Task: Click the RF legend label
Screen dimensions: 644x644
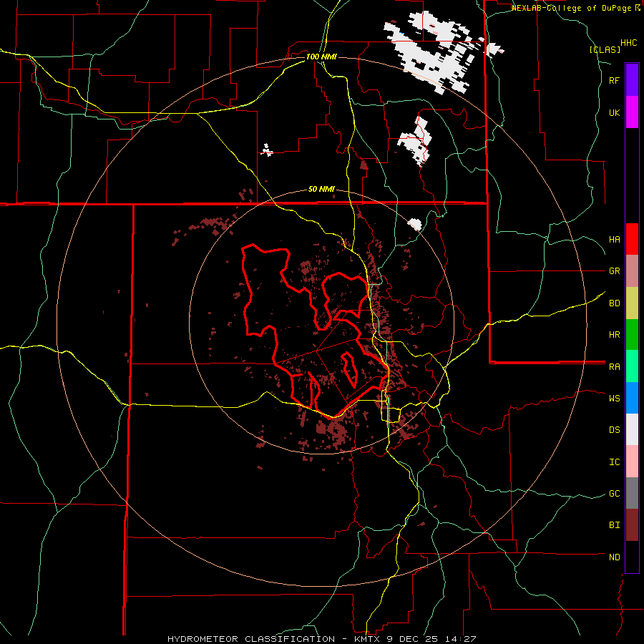Action: 614,80
